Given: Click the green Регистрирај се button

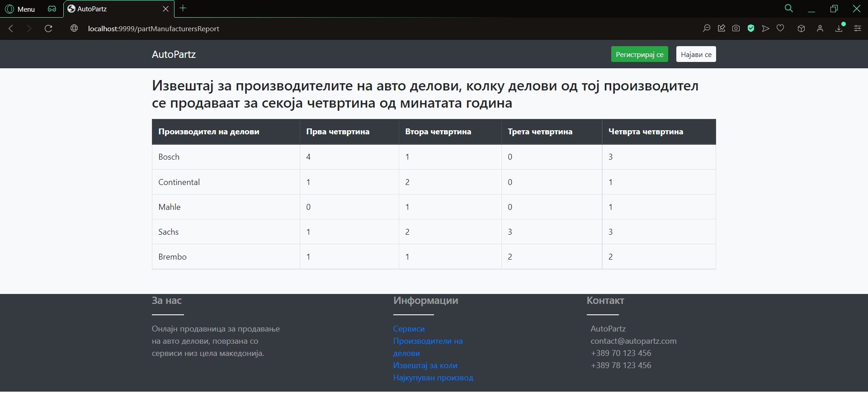Looking at the screenshot, I should click(639, 54).
